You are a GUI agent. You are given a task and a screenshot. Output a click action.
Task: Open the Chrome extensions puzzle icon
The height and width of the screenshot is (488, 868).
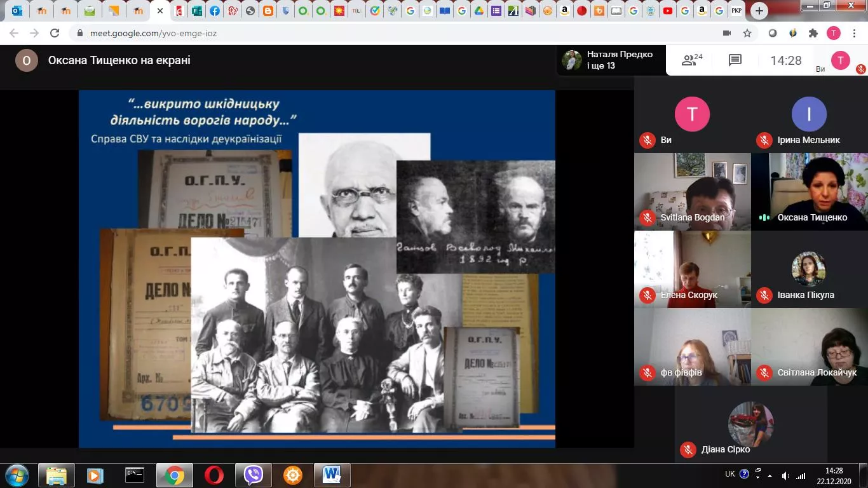coord(813,33)
